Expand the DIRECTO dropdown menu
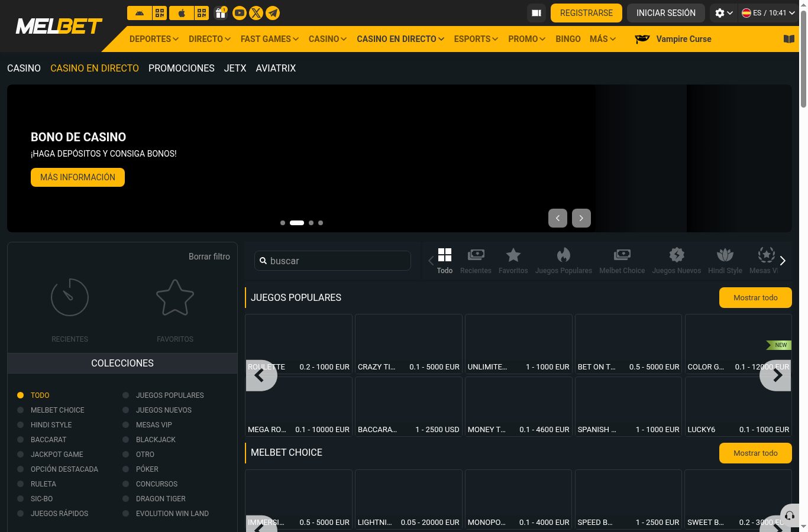808x532 pixels. [x=209, y=39]
